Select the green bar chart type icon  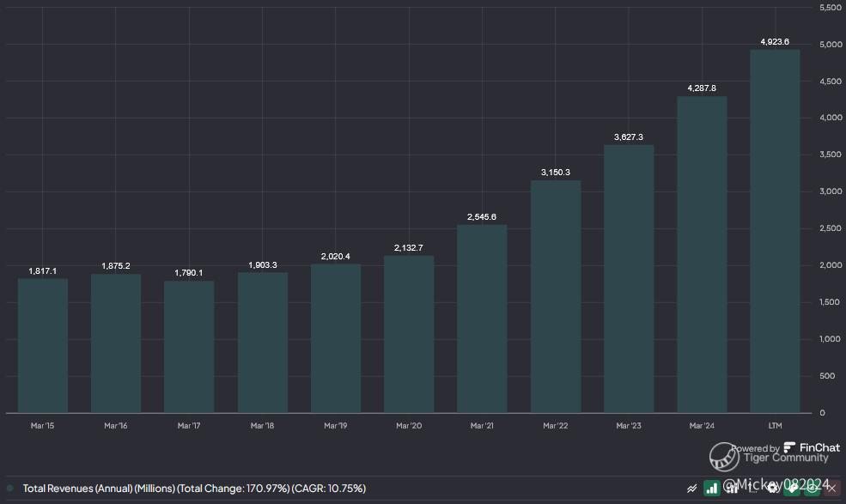711,488
